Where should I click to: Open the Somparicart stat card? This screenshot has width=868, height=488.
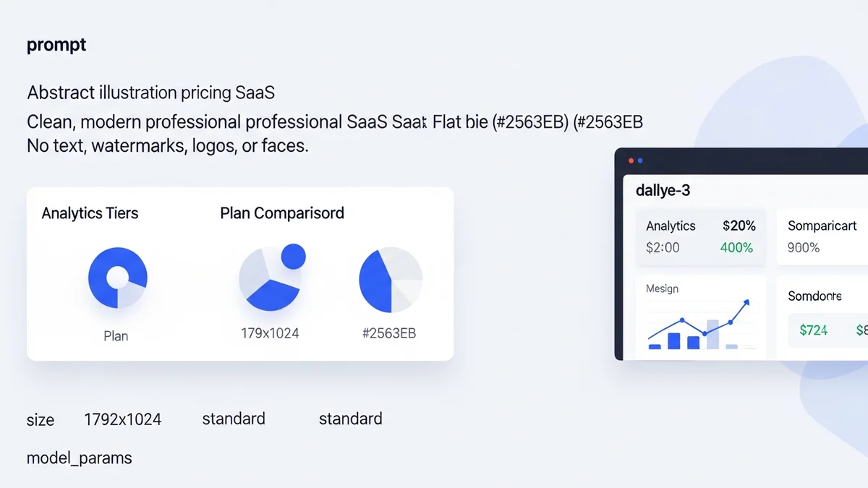(x=822, y=237)
